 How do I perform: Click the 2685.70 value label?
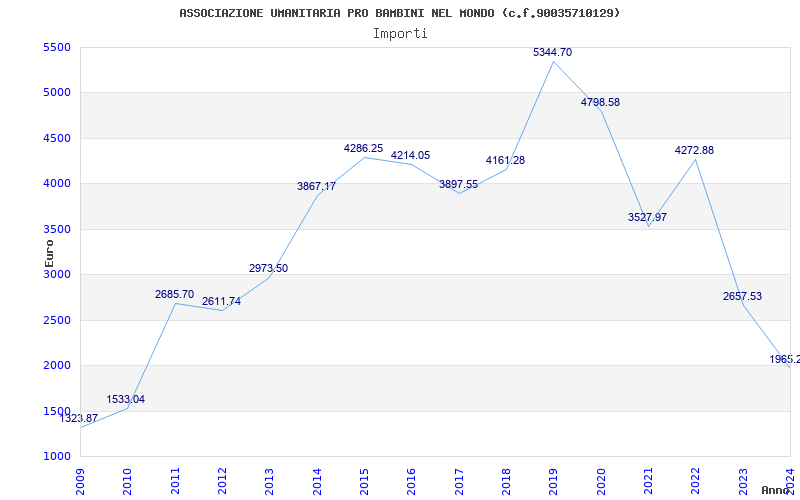coord(174,294)
